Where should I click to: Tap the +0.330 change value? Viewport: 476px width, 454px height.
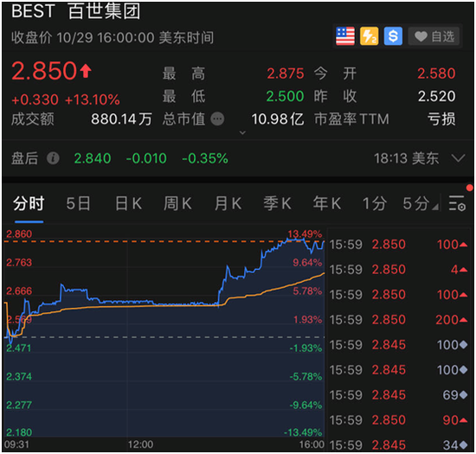coord(35,99)
